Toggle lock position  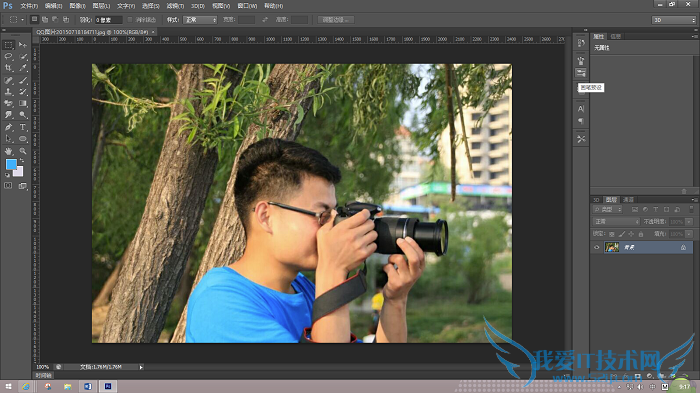point(631,234)
